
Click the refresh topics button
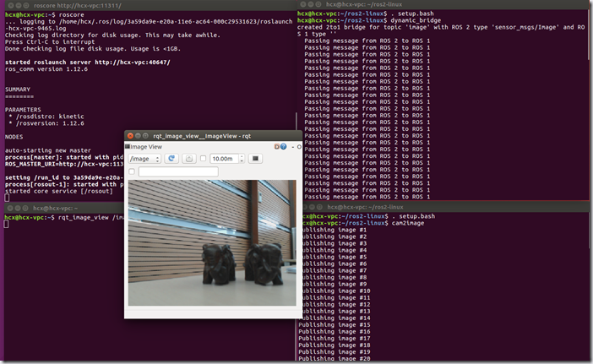(x=171, y=159)
